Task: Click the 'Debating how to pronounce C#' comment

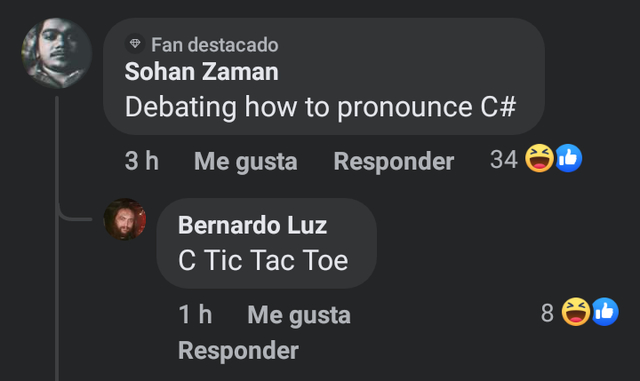Action: click(320, 107)
